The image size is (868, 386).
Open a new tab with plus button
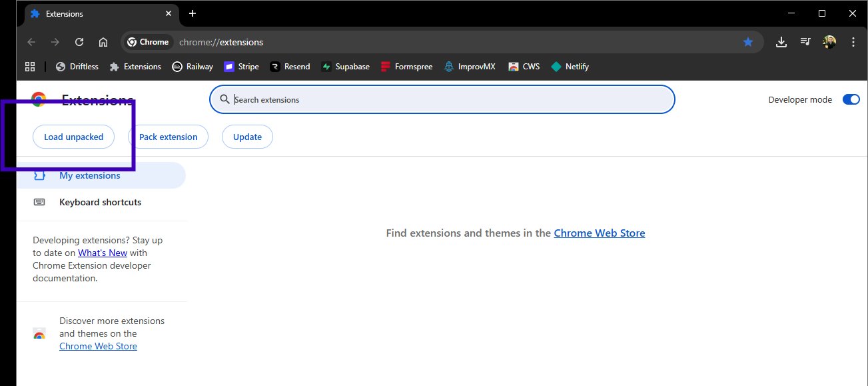[193, 13]
